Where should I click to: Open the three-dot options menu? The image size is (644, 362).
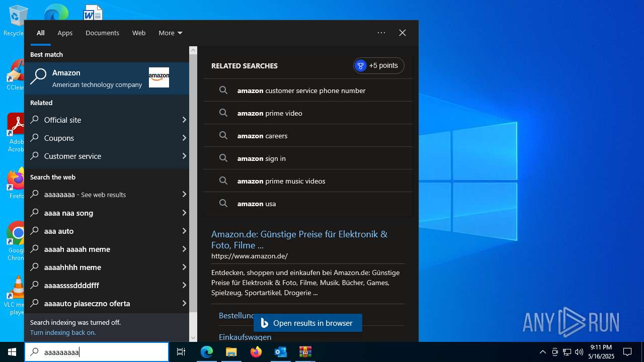point(381,33)
